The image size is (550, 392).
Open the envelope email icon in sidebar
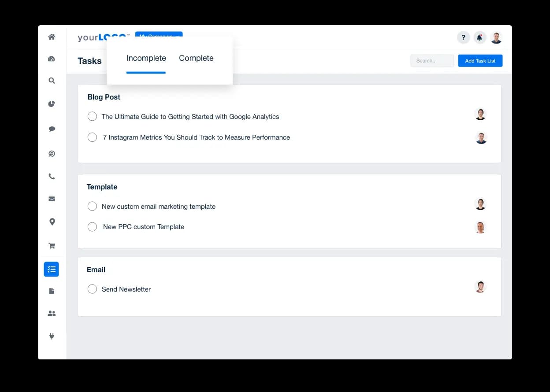pyautogui.click(x=52, y=199)
